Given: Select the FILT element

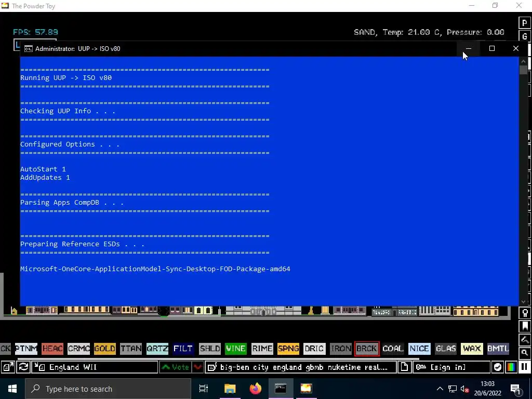Looking at the screenshot, I should point(183,349).
